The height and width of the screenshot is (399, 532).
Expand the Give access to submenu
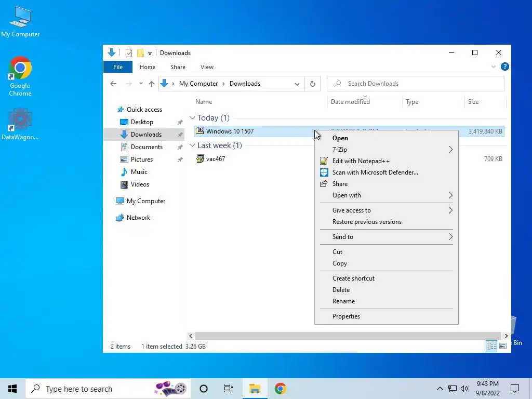coord(386,210)
